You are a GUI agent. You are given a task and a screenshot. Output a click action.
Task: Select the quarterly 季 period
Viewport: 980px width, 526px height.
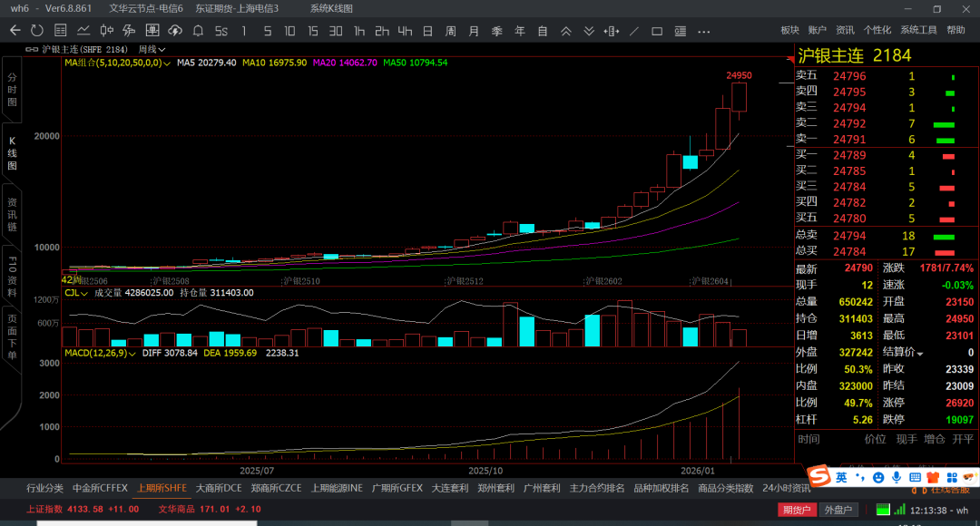[x=497, y=31]
